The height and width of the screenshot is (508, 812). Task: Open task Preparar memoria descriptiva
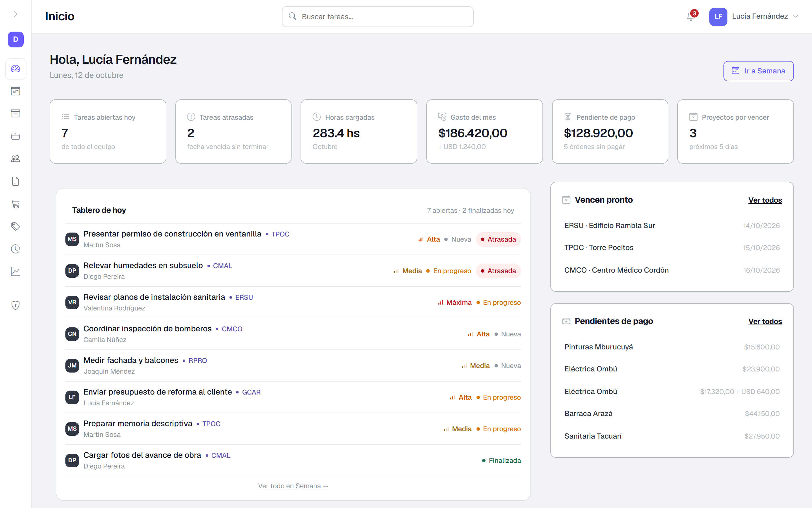pos(293,429)
